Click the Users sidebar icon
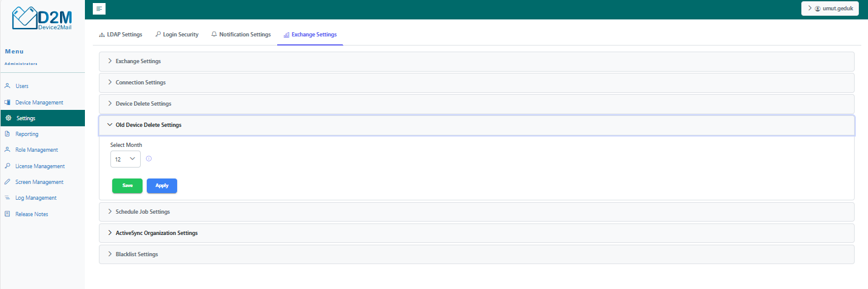 pos(7,86)
